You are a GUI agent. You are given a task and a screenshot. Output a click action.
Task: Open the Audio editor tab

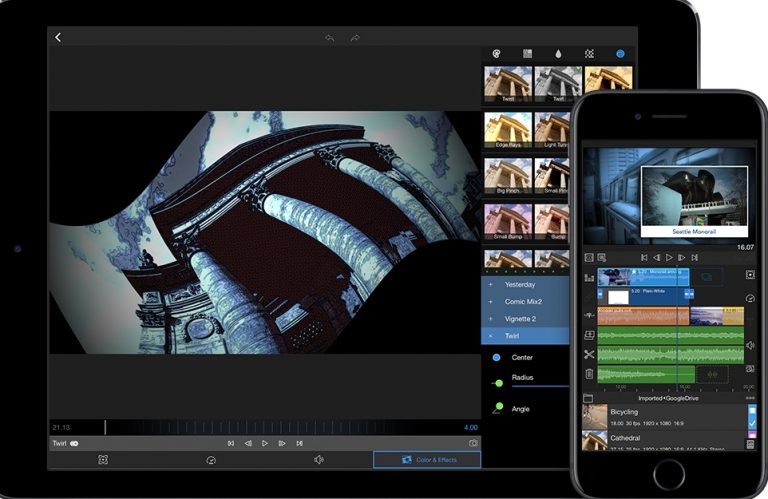coord(319,460)
